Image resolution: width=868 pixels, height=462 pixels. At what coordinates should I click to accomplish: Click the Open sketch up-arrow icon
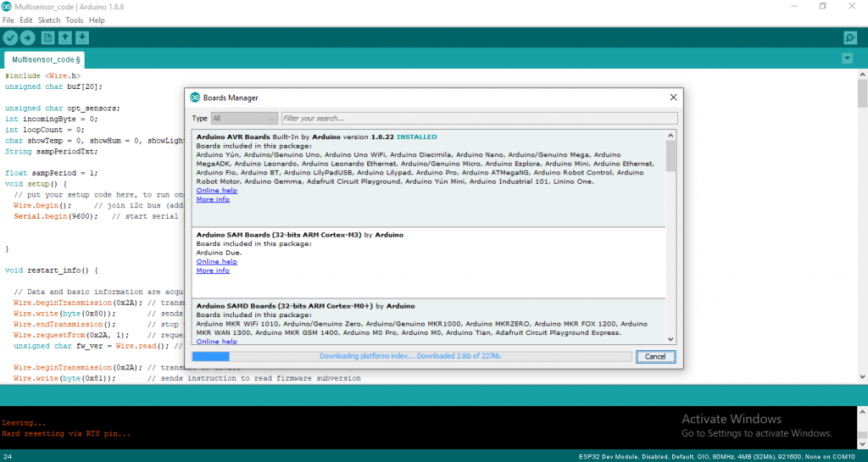coord(65,37)
